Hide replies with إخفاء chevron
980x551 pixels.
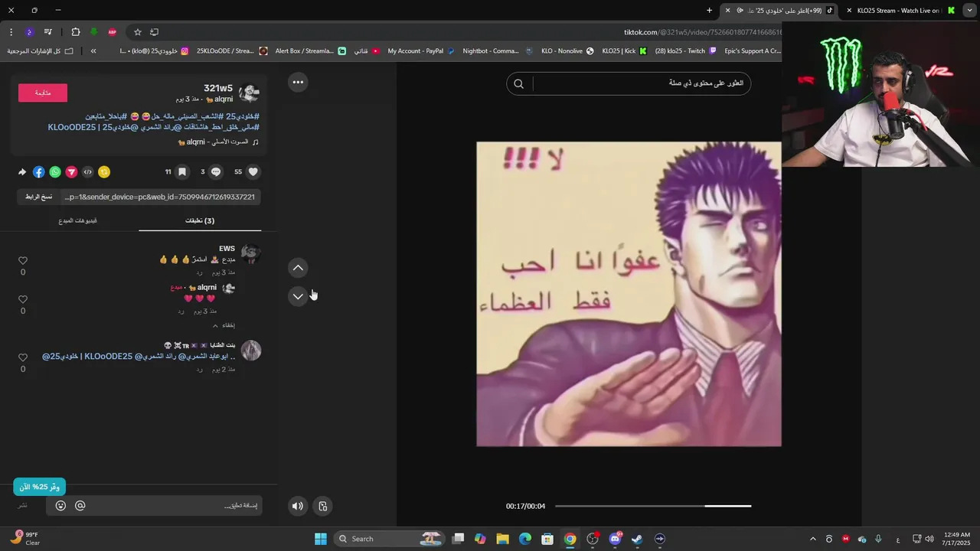coord(224,325)
